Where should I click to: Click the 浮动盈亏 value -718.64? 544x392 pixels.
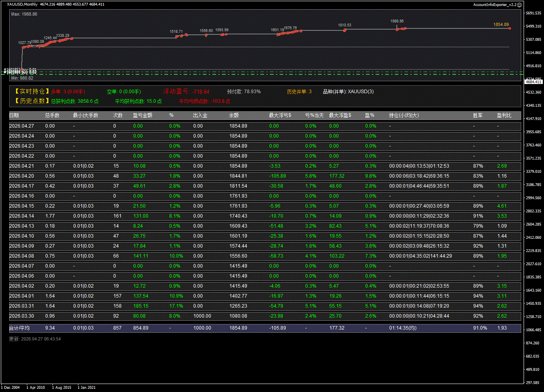pos(200,92)
